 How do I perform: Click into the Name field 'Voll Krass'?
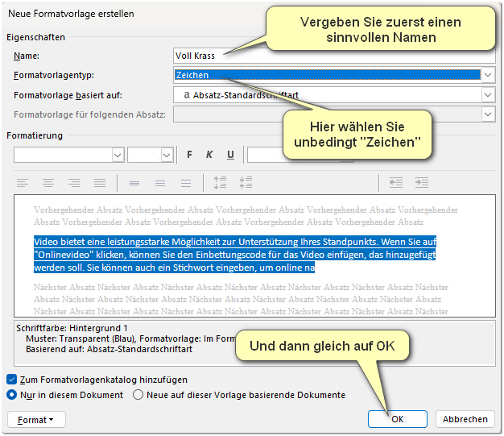point(322,56)
